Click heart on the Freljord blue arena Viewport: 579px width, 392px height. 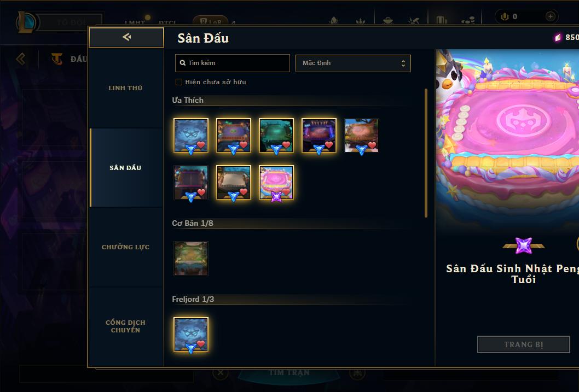pos(201,344)
